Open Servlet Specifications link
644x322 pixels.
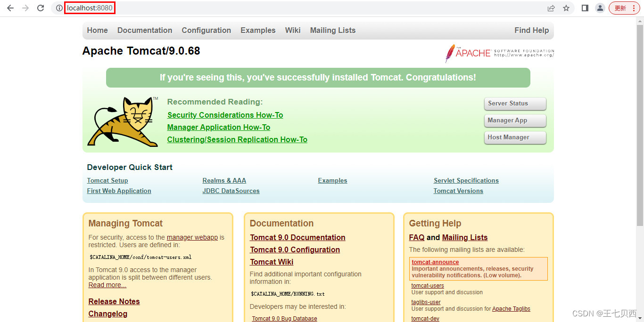[x=466, y=180]
